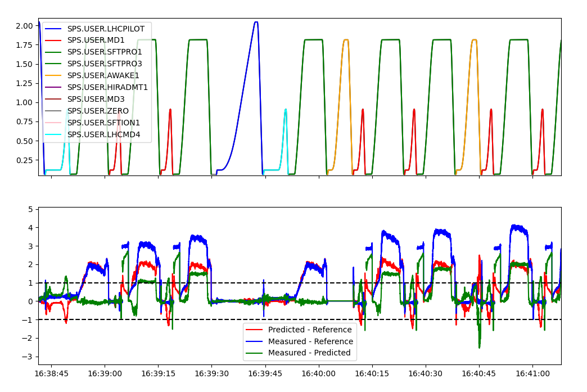Click the SPS.USER.LHCPILOT legend entry
Screen dimensions: 587x392
tap(106, 28)
